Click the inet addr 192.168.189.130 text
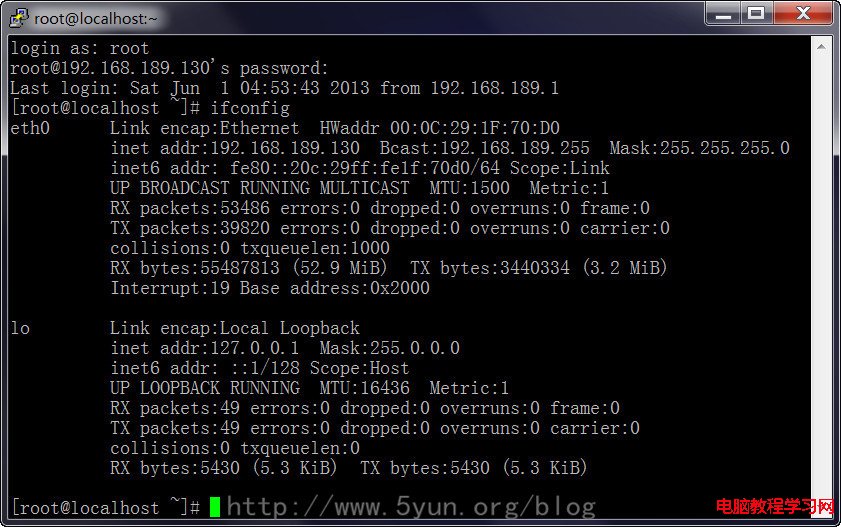This screenshot has height=527, width=841. (235, 148)
